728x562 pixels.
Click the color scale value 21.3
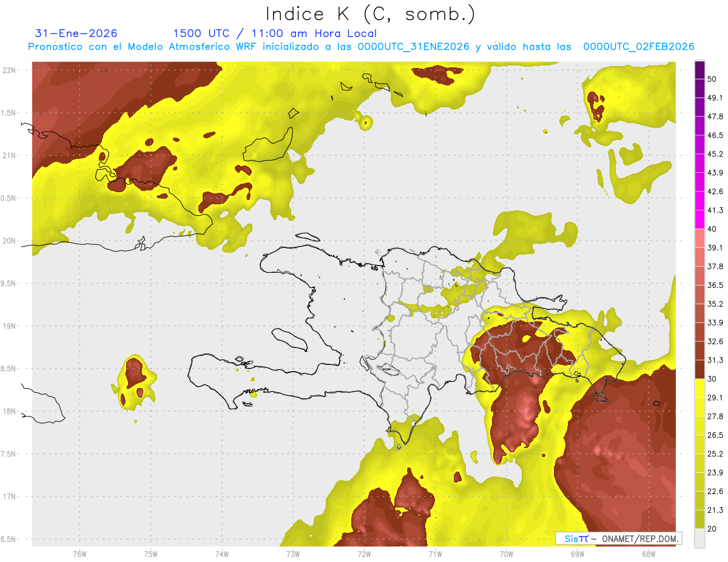[x=715, y=510]
